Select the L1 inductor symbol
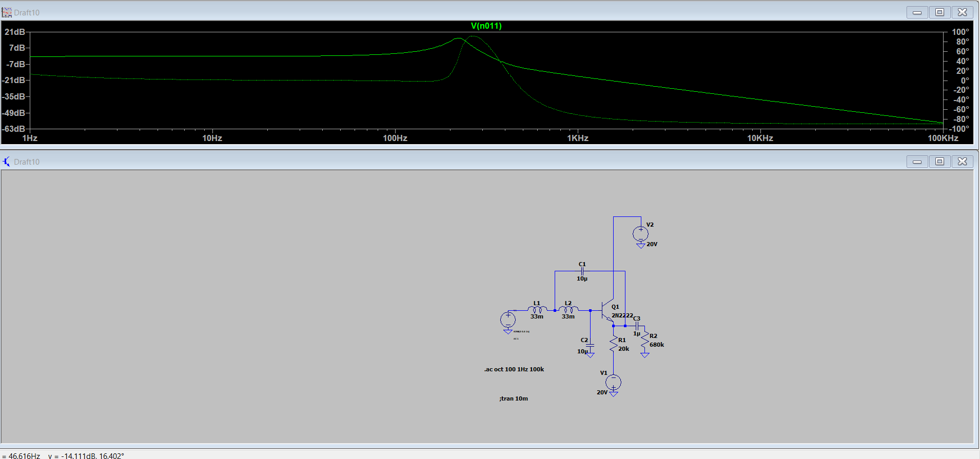The height and width of the screenshot is (459, 980). [x=537, y=309]
